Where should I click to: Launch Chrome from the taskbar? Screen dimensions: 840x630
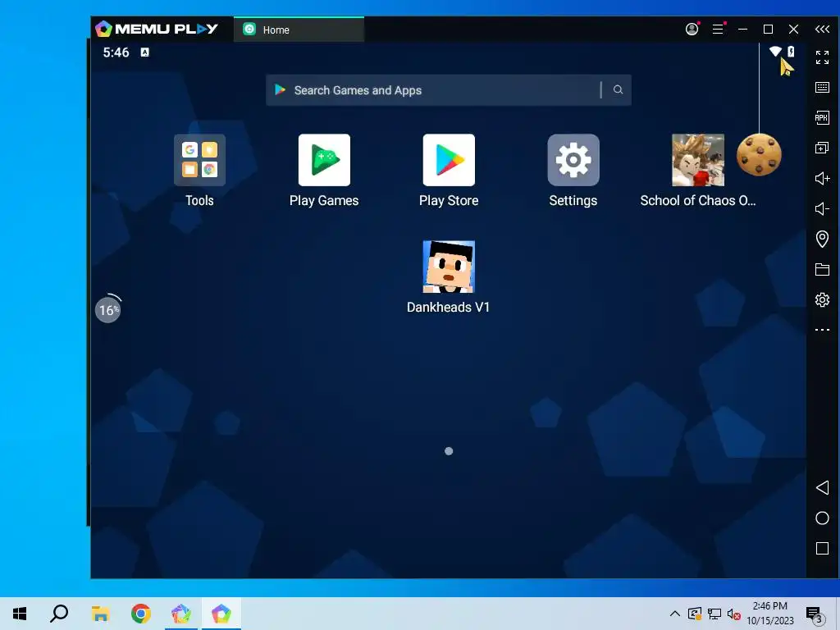click(141, 614)
